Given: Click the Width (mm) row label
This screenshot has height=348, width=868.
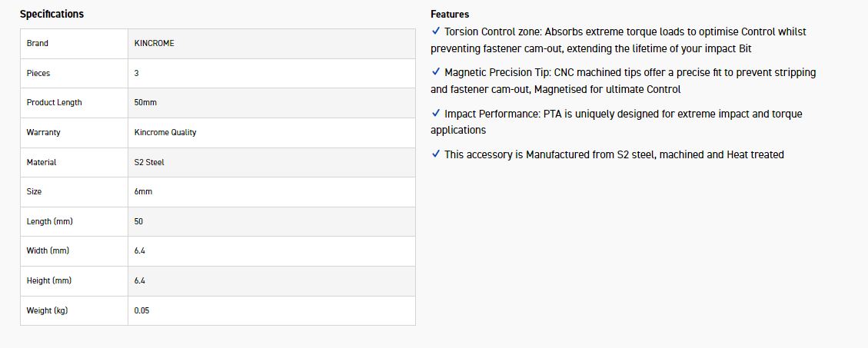Looking at the screenshot, I should click(48, 251).
